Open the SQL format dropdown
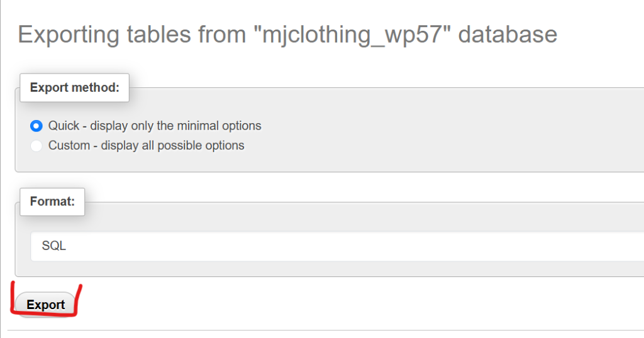Screen dimensions: 644x338 pyautogui.click(x=337, y=246)
